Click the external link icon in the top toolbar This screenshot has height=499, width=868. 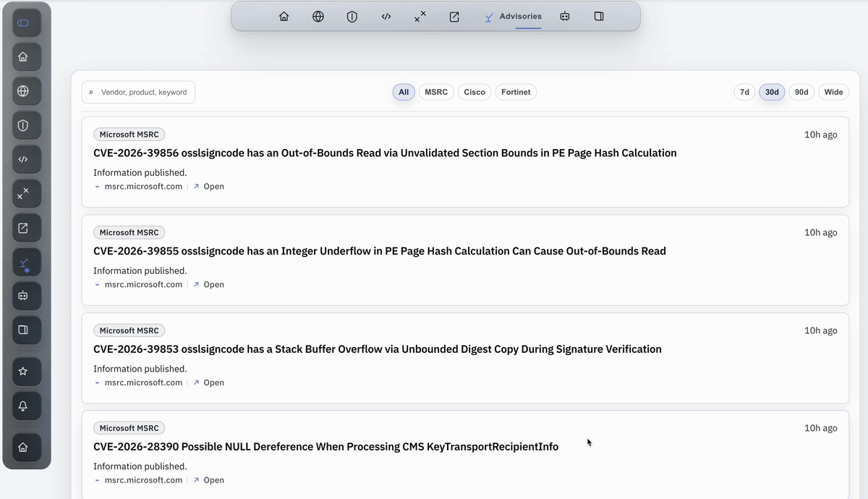454,16
